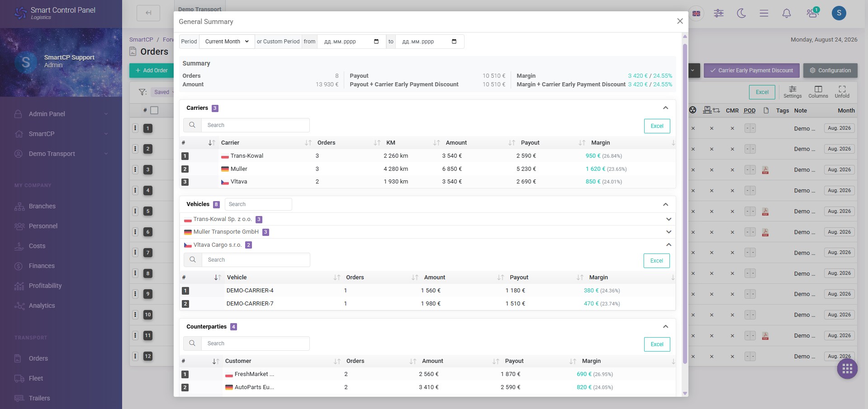Click Carrier Early Payment Discount button
This screenshot has width=868, height=409.
click(x=751, y=71)
